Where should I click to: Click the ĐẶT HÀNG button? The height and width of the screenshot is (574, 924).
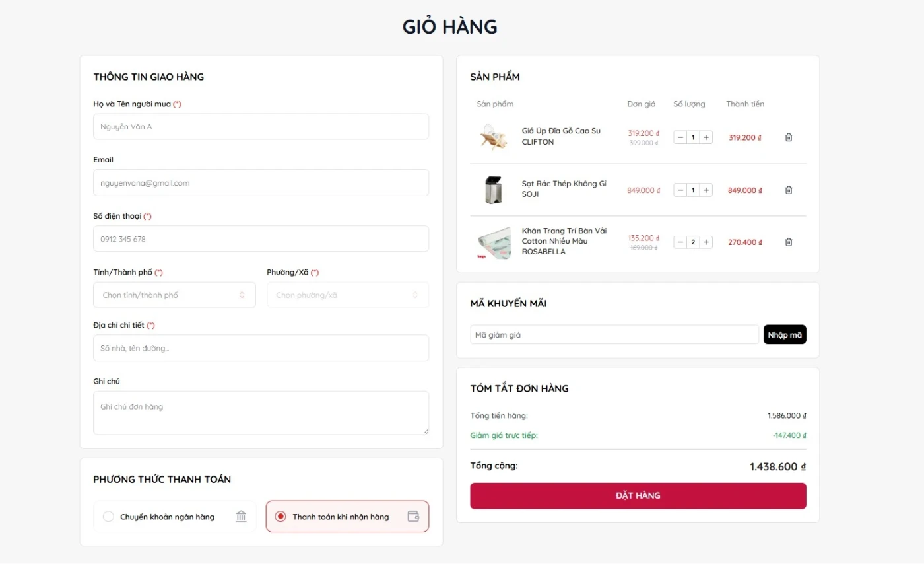[x=638, y=496]
